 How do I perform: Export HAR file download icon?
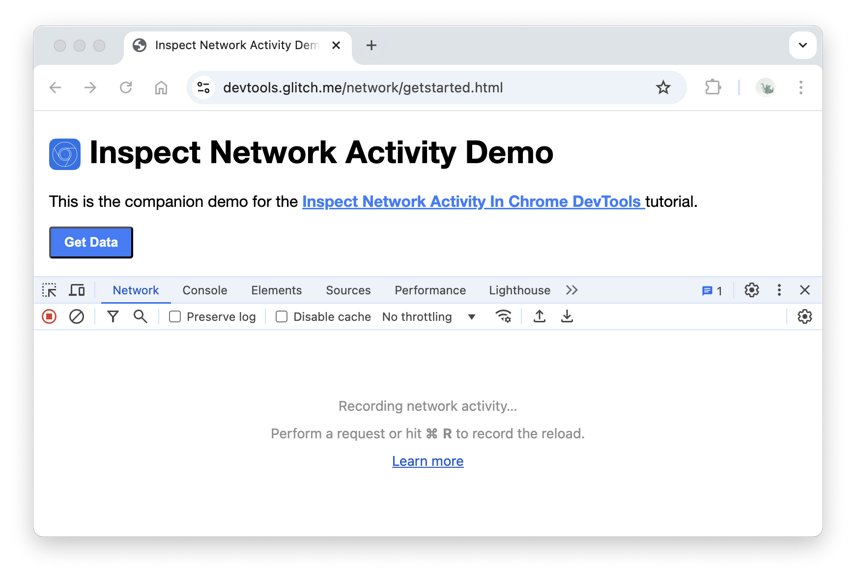[567, 317]
